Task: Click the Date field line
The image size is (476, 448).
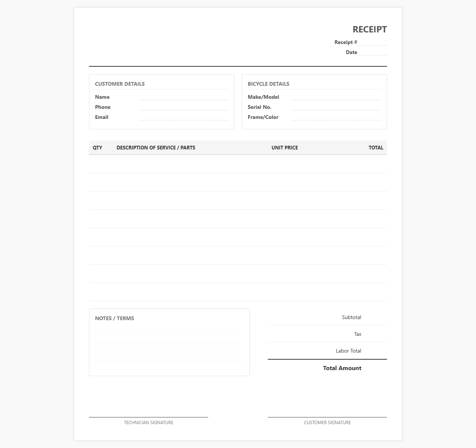Action: click(372, 52)
